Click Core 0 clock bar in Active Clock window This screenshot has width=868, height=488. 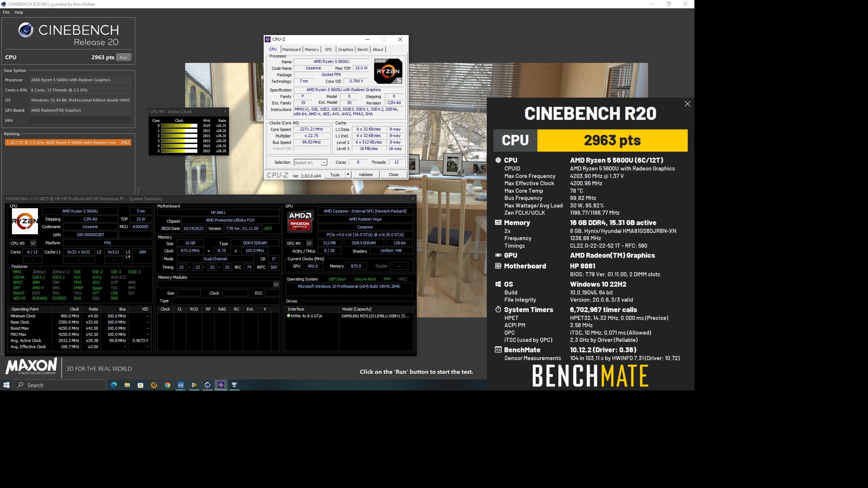[179, 126]
